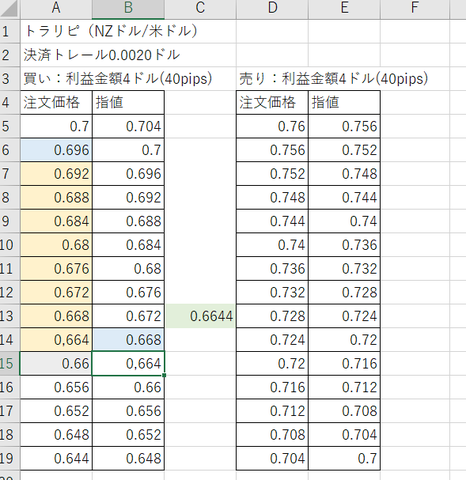466x480 pixels.
Task: Select cell A9 with value 0.684
Action: click(56, 221)
